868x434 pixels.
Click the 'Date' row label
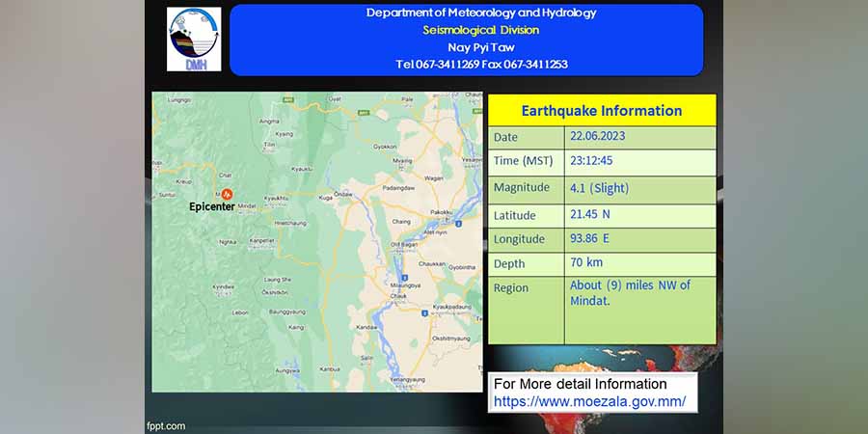[x=505, y=137]
